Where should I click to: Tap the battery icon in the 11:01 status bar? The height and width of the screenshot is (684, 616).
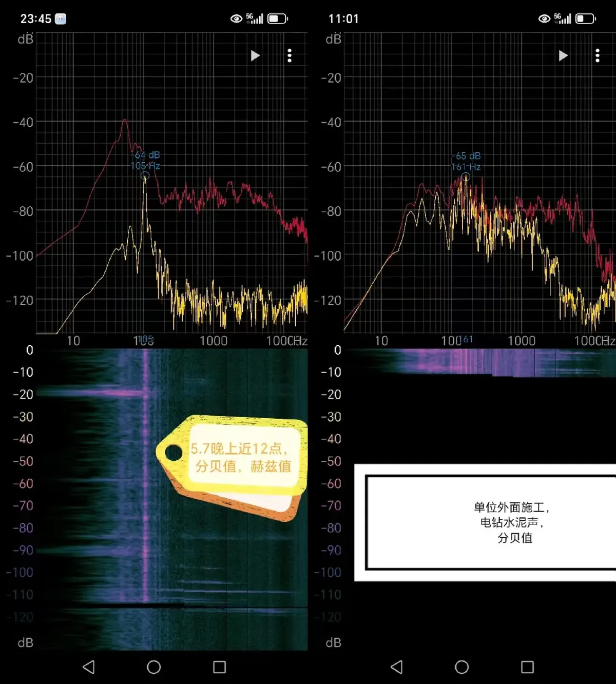(585, 19)
